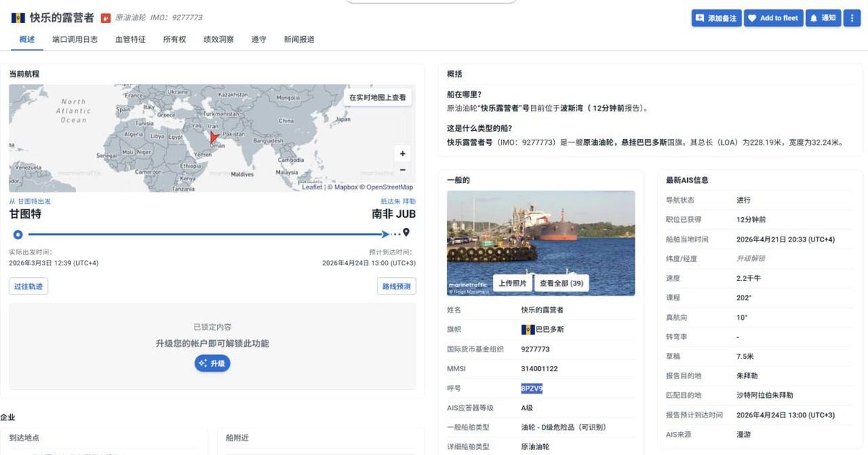868x455 pixels.
Task: Click the 升级解锁 text in 纬度/经度 row
Action: [x=751, y=258]
